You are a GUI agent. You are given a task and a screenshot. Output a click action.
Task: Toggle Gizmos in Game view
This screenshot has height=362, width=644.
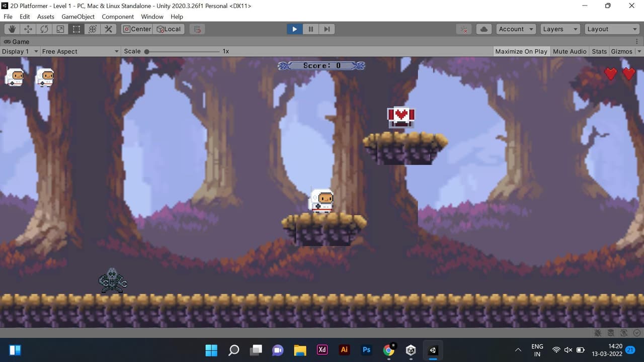pyautogui.click(x=621, y=51)
